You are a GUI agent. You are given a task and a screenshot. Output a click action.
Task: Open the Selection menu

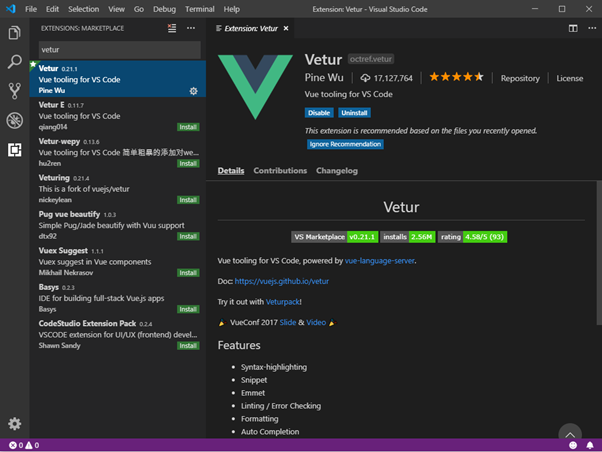point(84,9)
